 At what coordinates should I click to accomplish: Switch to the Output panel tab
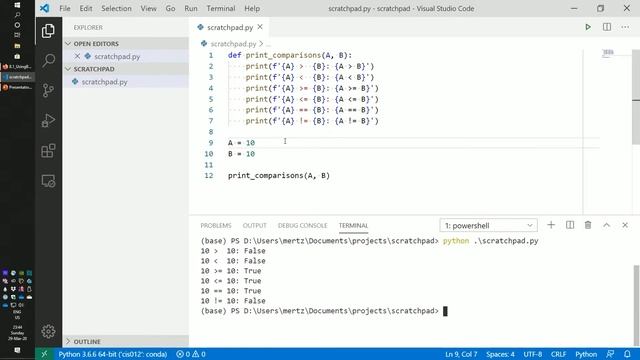[254, 225]
